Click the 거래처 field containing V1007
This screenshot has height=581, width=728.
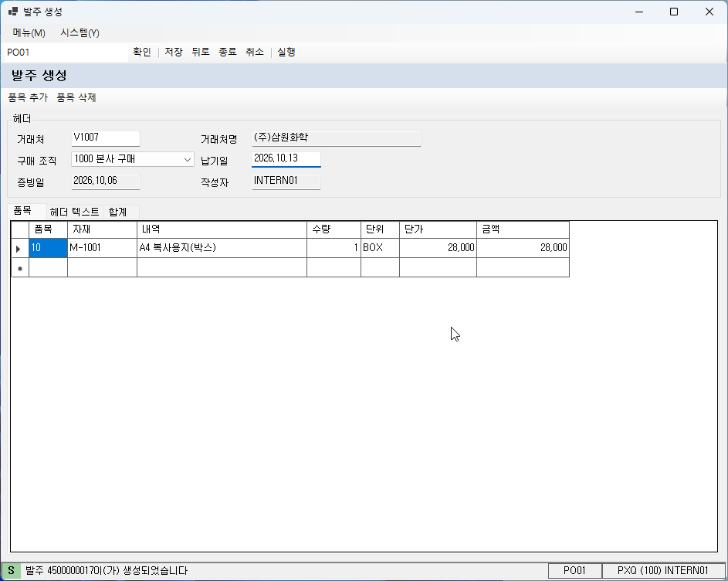[106, 138]
